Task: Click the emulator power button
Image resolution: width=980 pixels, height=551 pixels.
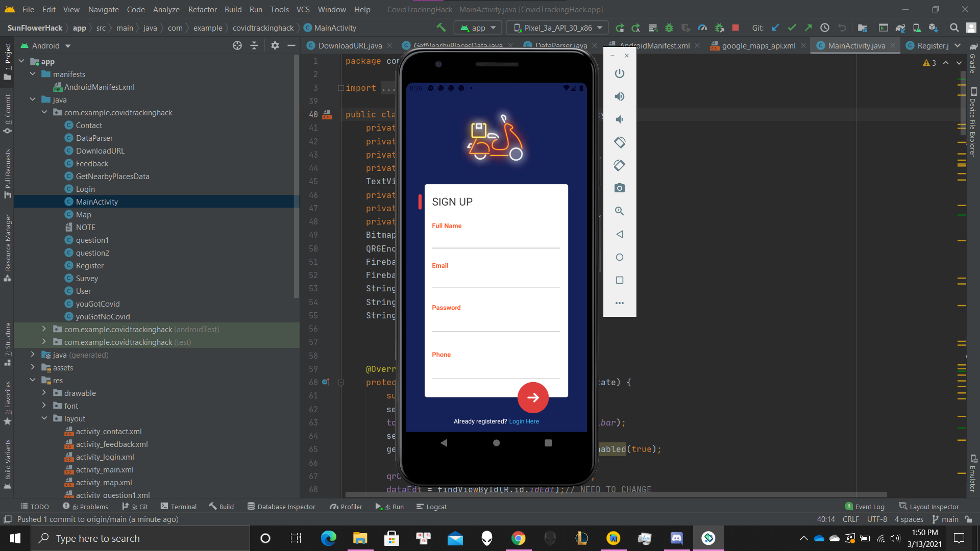Action: click(620, 73)
